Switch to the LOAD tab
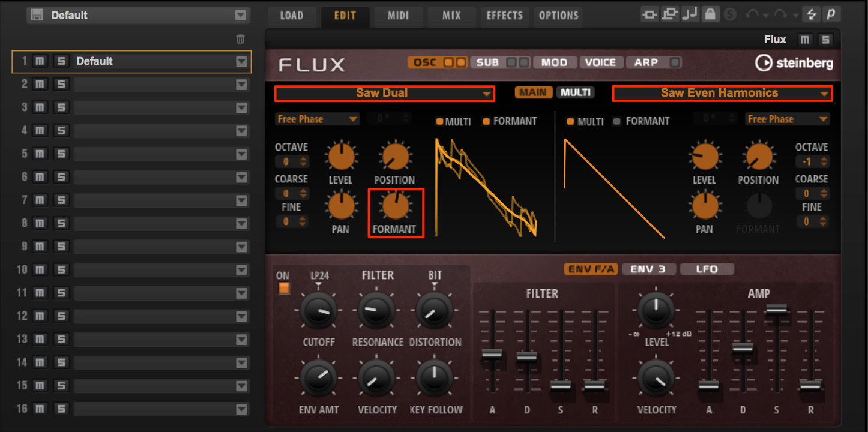868x432 pixels. pos(292,15)
